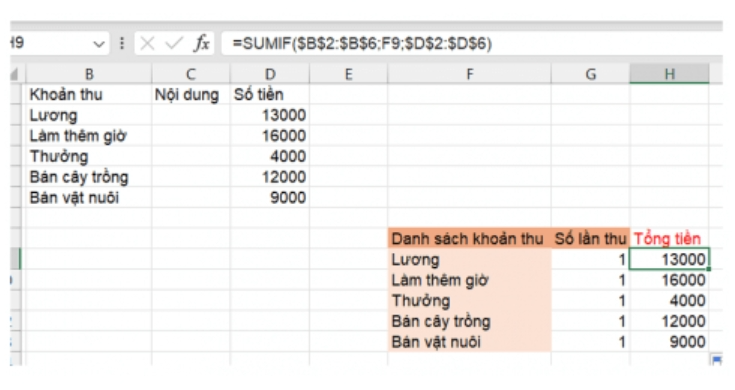
Task: Select 'Danh sách khoản thu' header cell
Action: click(469, 239)
